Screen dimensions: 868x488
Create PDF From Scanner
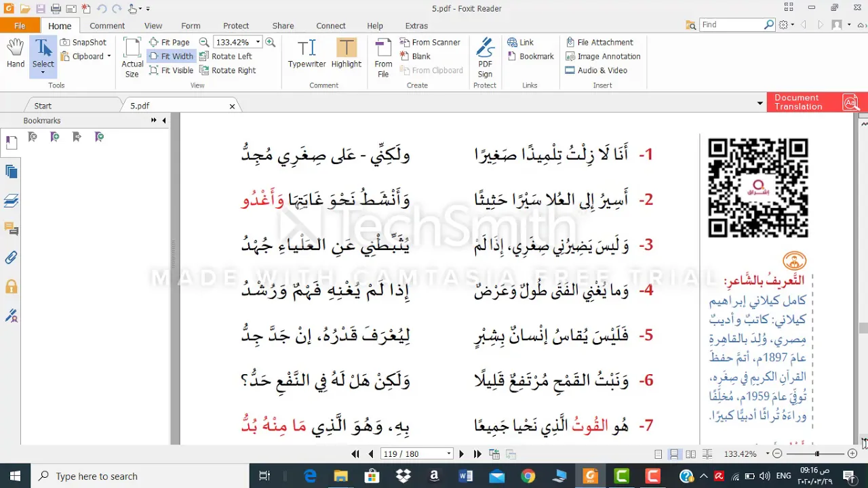coord(430,42)
